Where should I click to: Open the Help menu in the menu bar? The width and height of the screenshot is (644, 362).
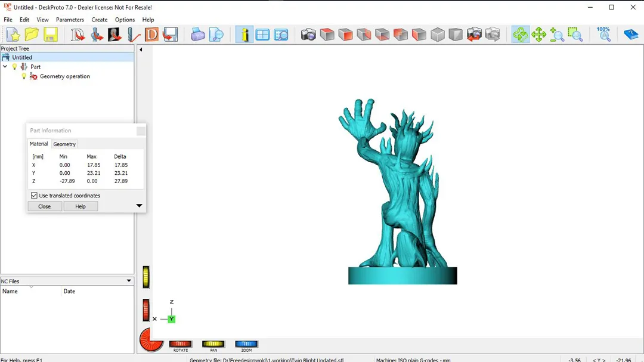[x=148, y=20]
